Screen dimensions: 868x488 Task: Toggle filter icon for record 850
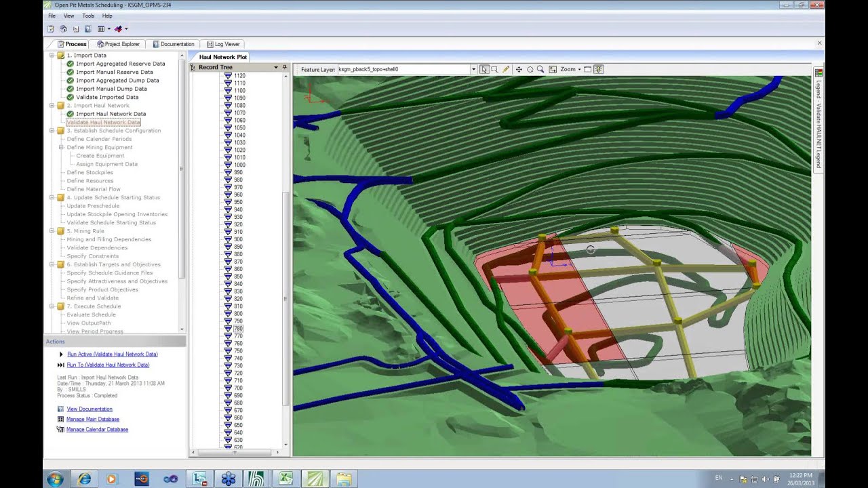click(x=229, y=277)
